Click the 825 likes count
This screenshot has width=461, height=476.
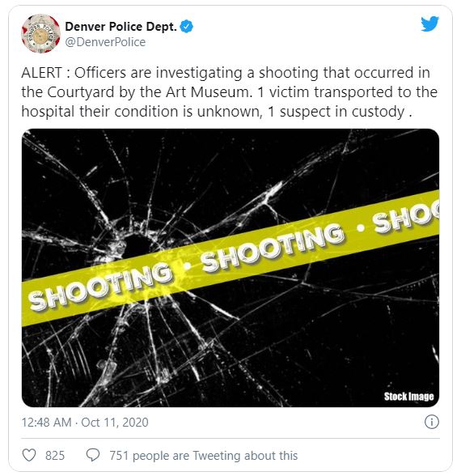[55, 455]
